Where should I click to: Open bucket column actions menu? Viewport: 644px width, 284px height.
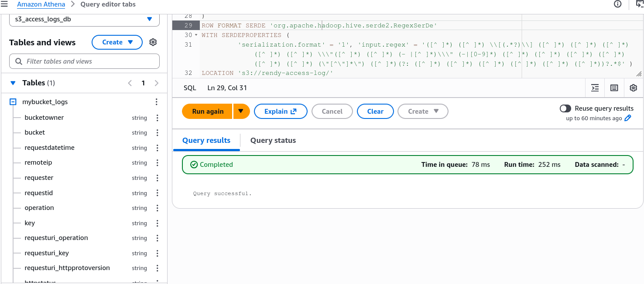158,133
